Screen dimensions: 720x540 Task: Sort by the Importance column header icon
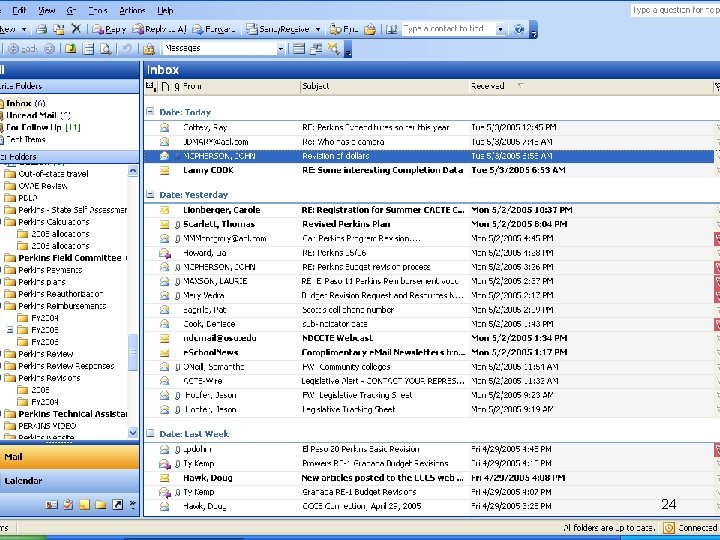[150, 86]
